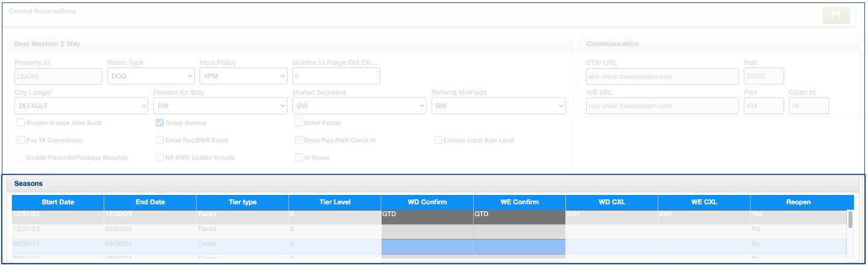The image size is (868, 266).
Task: Expand the Market Segment dropdown
Action: 359,106
